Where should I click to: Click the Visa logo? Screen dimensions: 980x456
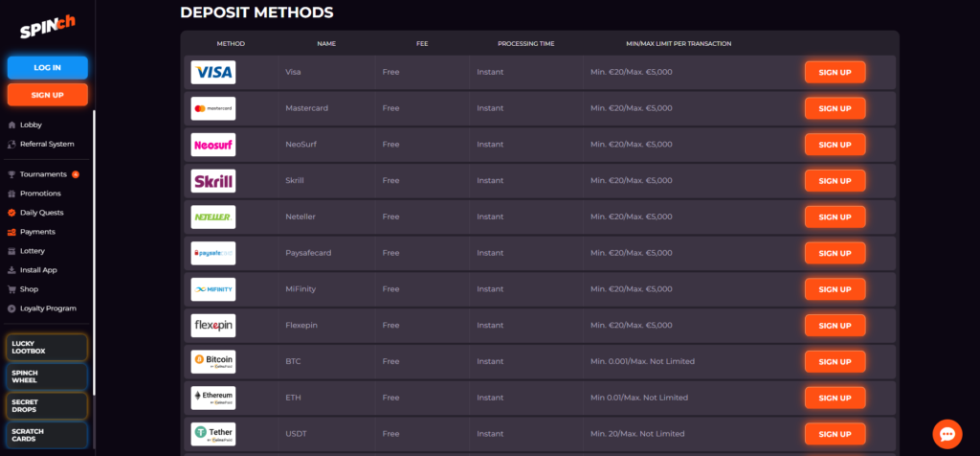point(213,73)
